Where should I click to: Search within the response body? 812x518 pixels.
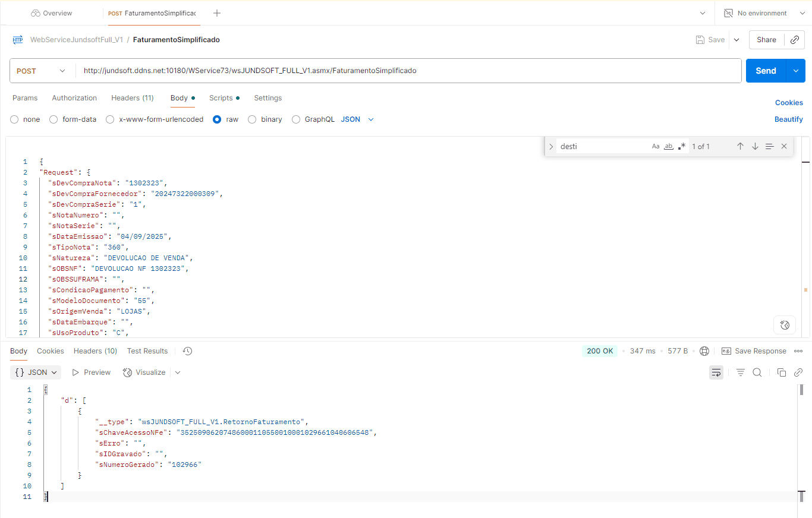[x=757, y=372]
